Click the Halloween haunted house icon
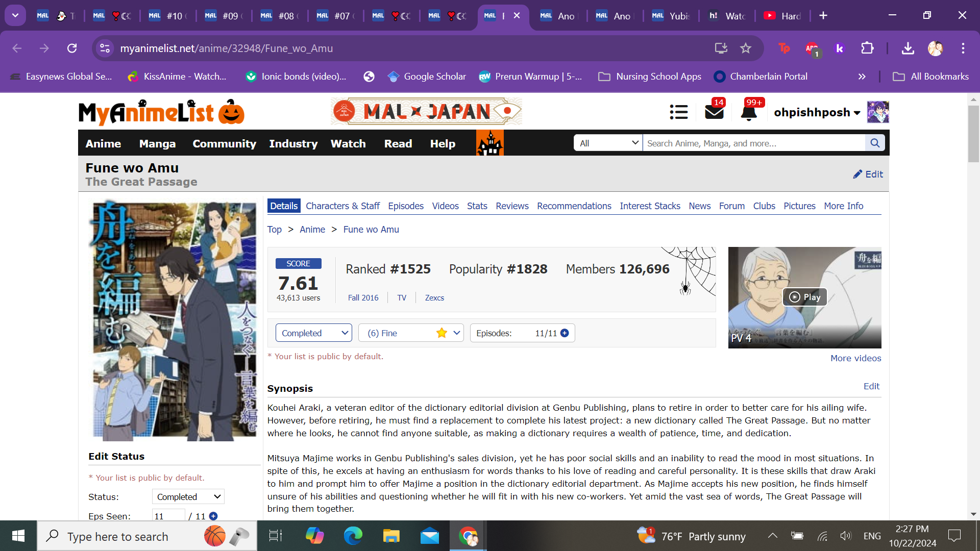This screenshot has height=551, width=980. (489, 143)
